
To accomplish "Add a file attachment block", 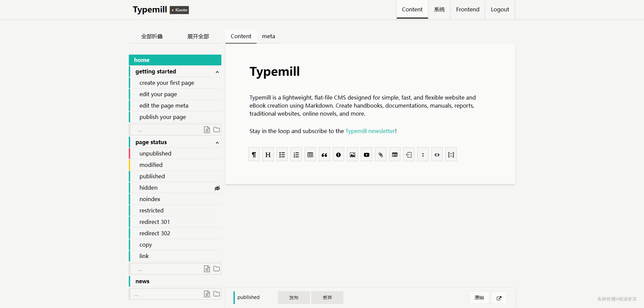I will pyautogui.click(x=381, y=155).
